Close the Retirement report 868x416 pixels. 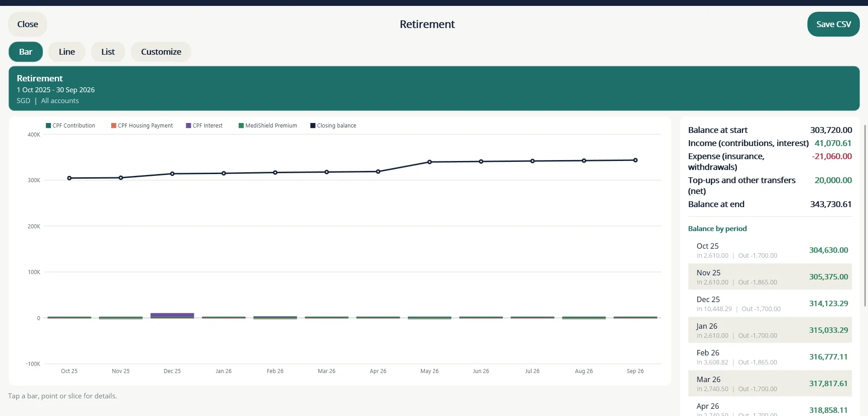click(x=28, y=24)
